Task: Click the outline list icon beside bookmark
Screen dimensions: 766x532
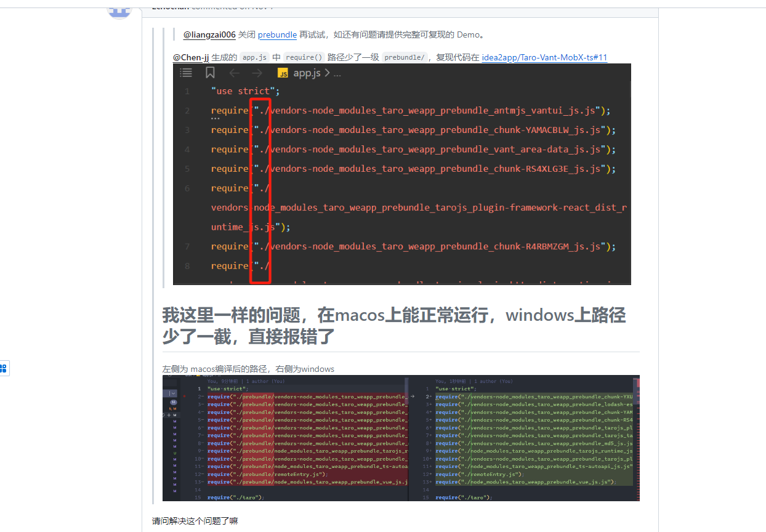Action: click(x=186, y=73)
